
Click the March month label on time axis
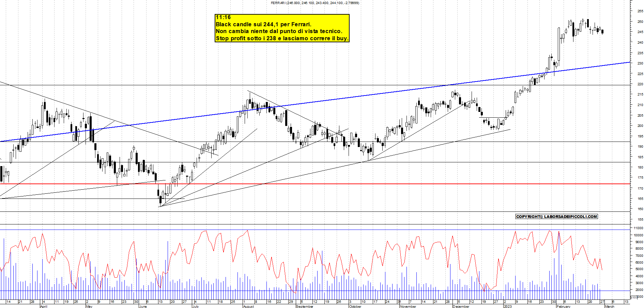pyautogui.click(x=610, y=306)
